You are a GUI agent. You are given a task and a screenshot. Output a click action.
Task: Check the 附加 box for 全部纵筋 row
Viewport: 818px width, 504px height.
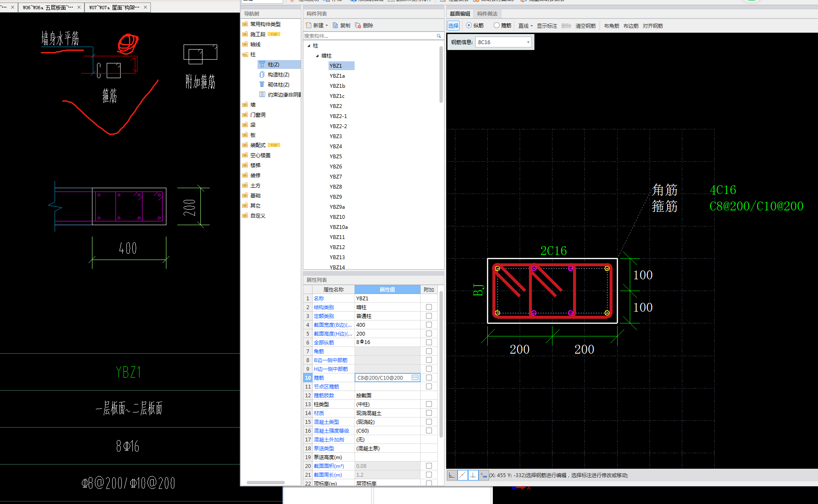click(429, 342)
